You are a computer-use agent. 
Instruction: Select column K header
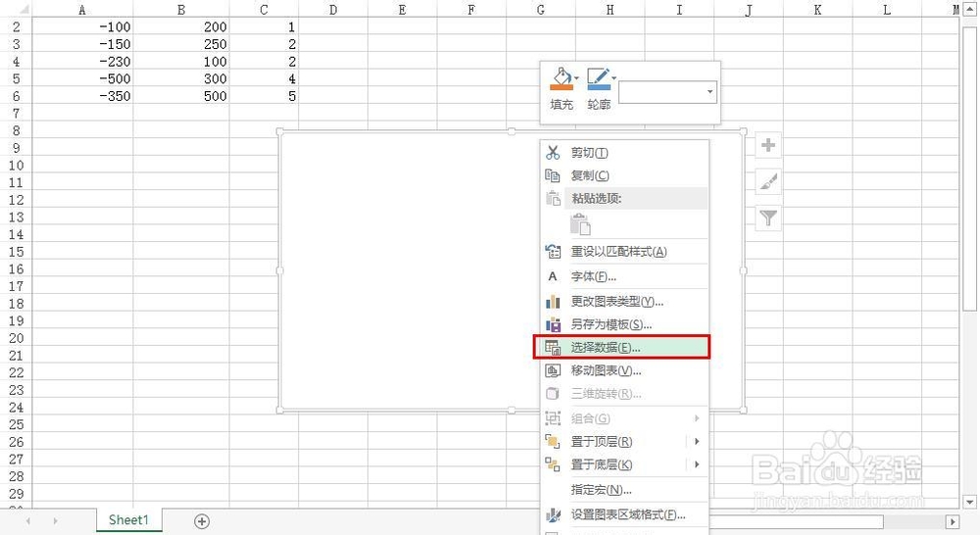[817, 10]
